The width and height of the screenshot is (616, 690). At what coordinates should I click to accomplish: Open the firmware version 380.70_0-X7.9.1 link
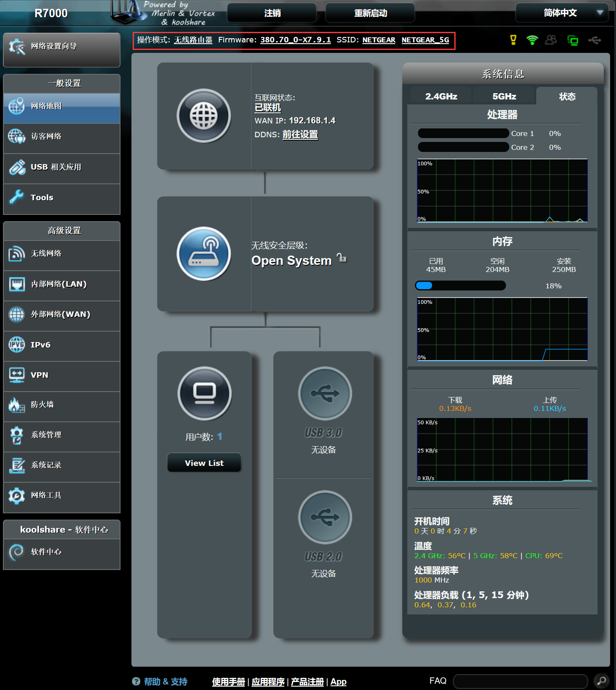point(296,40)
